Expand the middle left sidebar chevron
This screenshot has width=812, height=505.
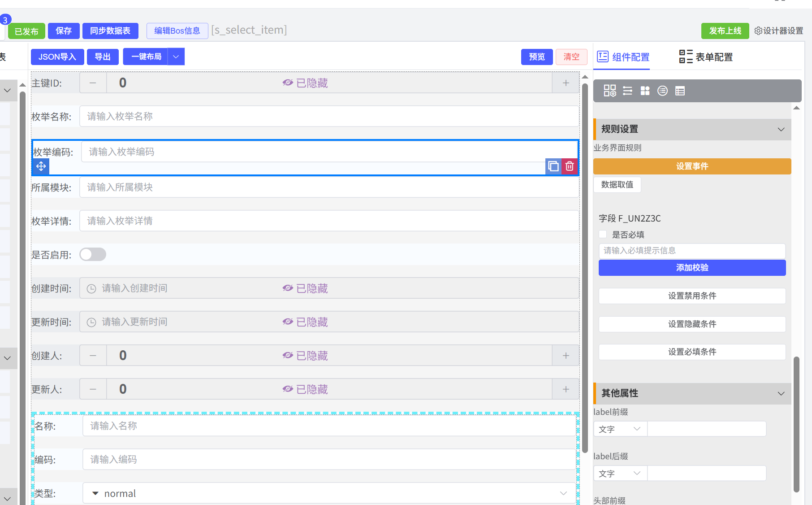(x=7, y=358)
